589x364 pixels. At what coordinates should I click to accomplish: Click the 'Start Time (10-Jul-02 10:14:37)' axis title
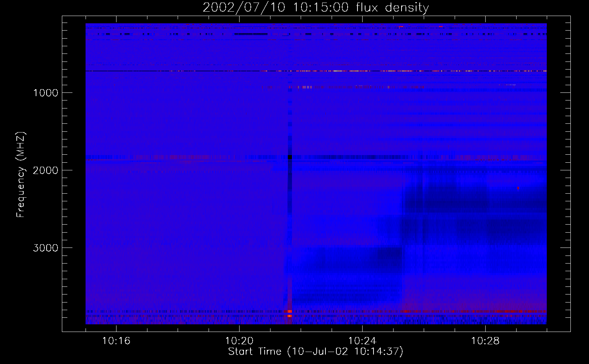[x=316, y=352]
